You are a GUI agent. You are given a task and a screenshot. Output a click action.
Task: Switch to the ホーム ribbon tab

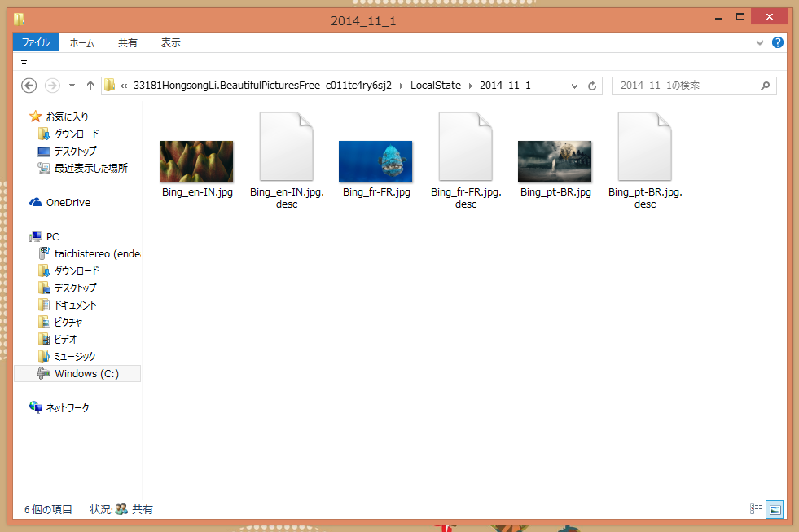(x=82, y=43)
